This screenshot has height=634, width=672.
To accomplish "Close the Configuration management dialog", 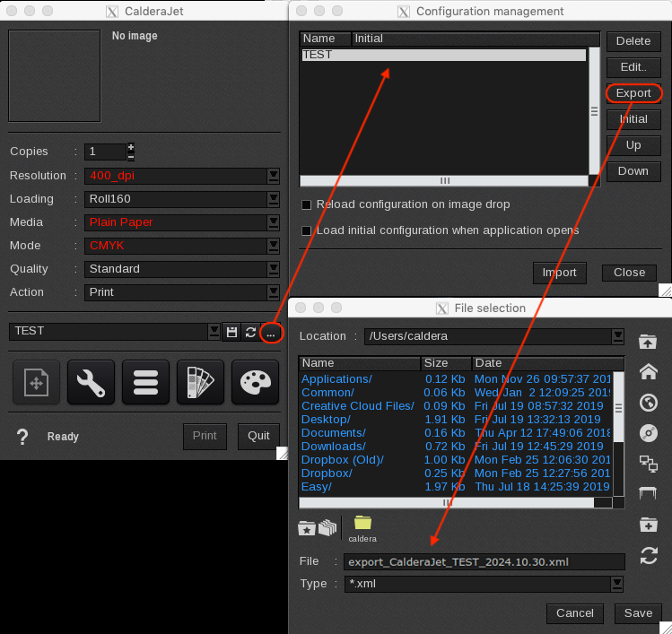I will coord(629,273).
